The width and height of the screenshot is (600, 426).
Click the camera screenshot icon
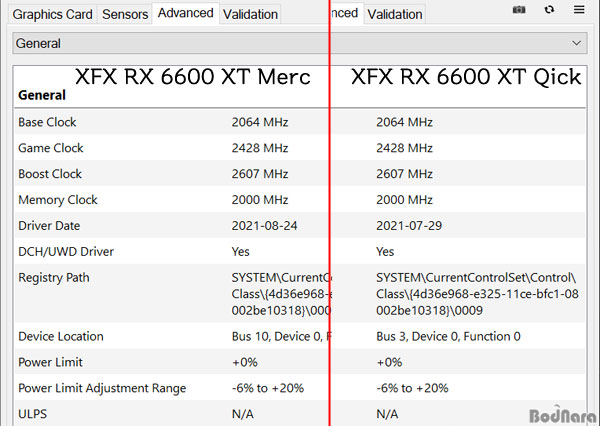pyautogui.click(x=518, y=10)
